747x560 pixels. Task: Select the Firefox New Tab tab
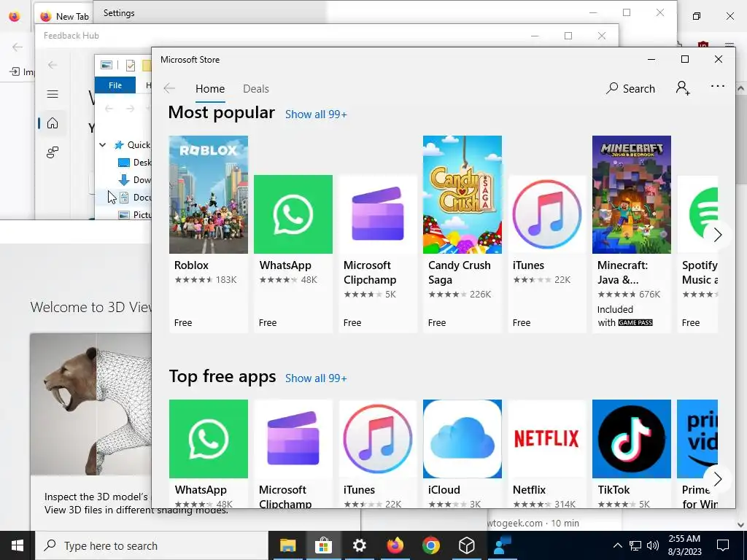click(64, 16)
